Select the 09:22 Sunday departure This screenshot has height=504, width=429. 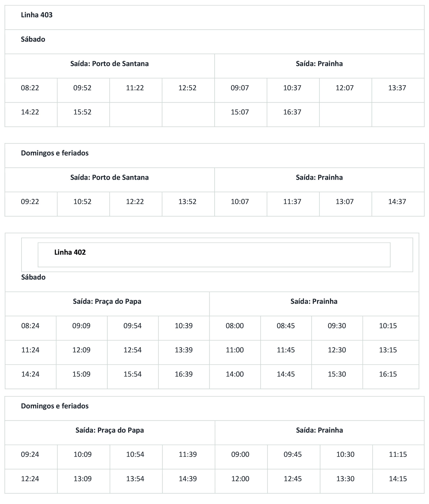(30, 202)
